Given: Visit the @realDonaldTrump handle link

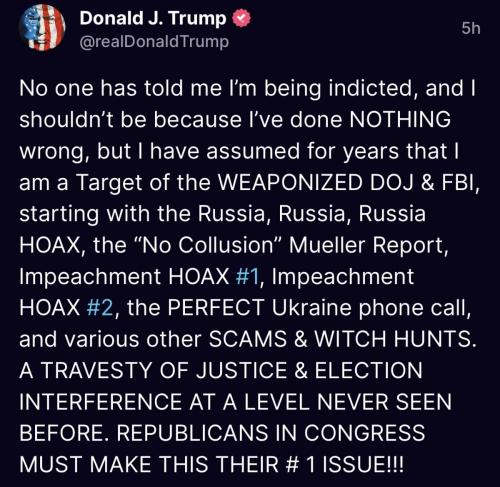Looking at the screenshot, I should [154, 42].
